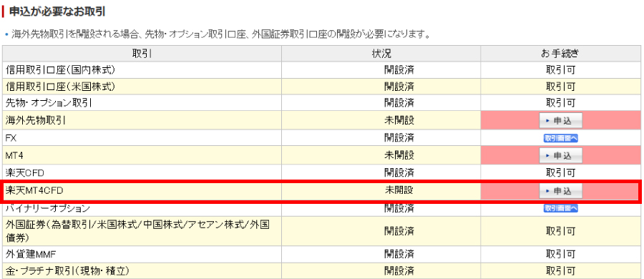Viewport: 644px width, 279px height.
Task: Click 取引 column header
Action: 142,54
